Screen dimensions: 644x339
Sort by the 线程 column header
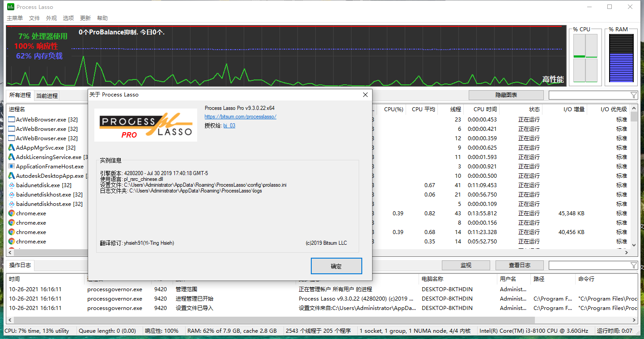pos(451,109)
